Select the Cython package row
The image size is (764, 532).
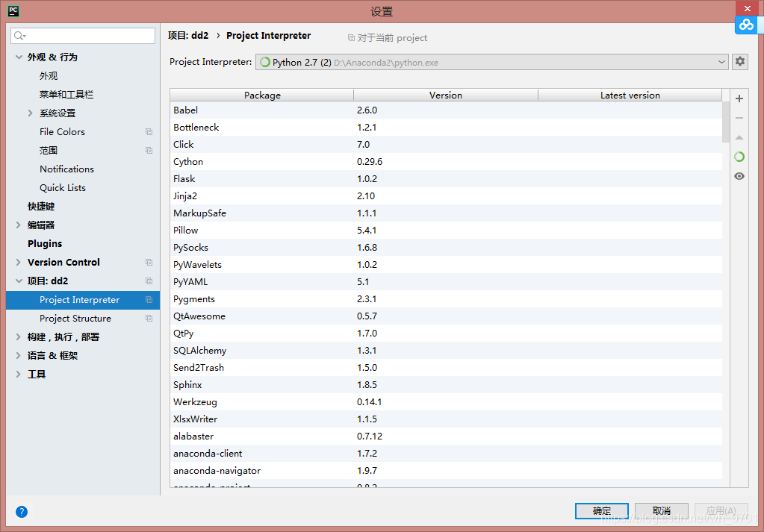point(446,162)
